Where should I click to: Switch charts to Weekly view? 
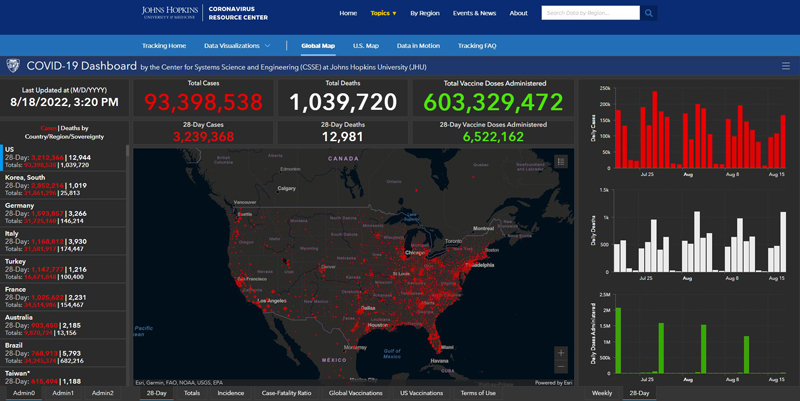tap(602, 393)
